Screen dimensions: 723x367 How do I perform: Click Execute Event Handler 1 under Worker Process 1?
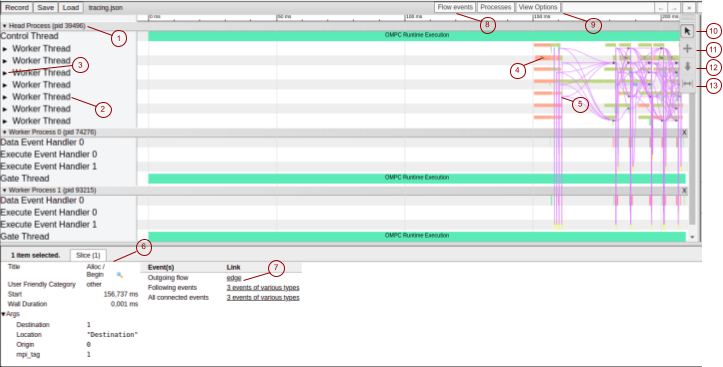(49, 225)
